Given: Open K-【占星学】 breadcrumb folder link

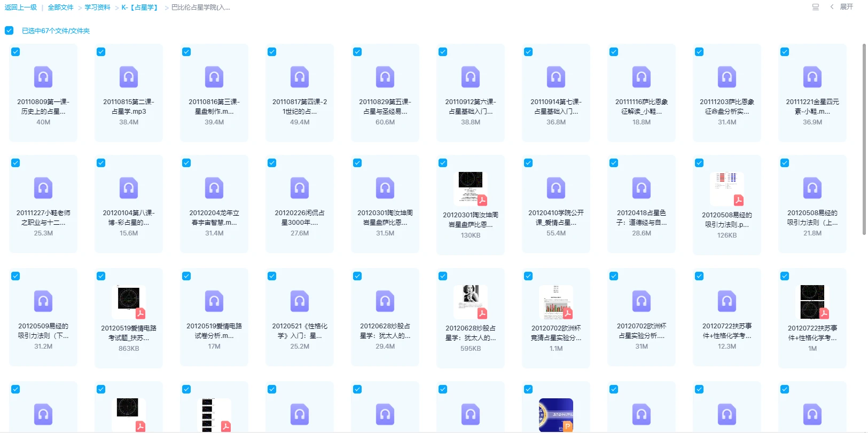Looking at the screenshot, I should coord(140,7).
